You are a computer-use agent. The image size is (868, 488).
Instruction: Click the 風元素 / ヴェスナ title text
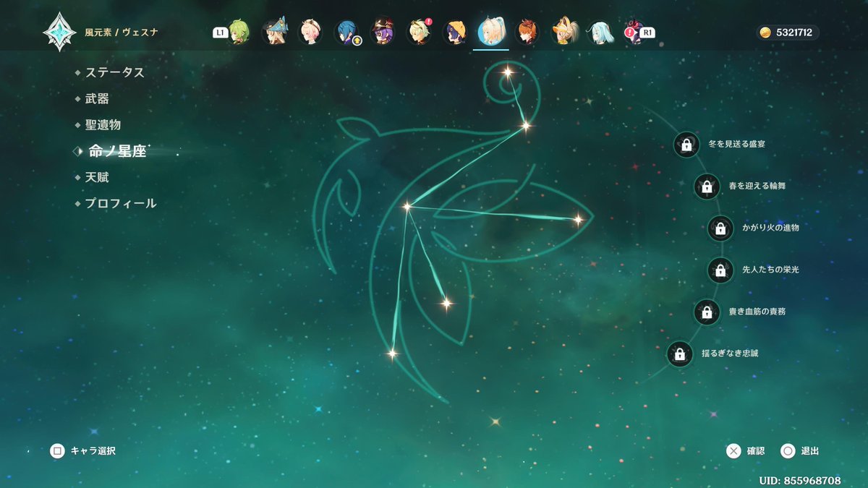(122, 33)
